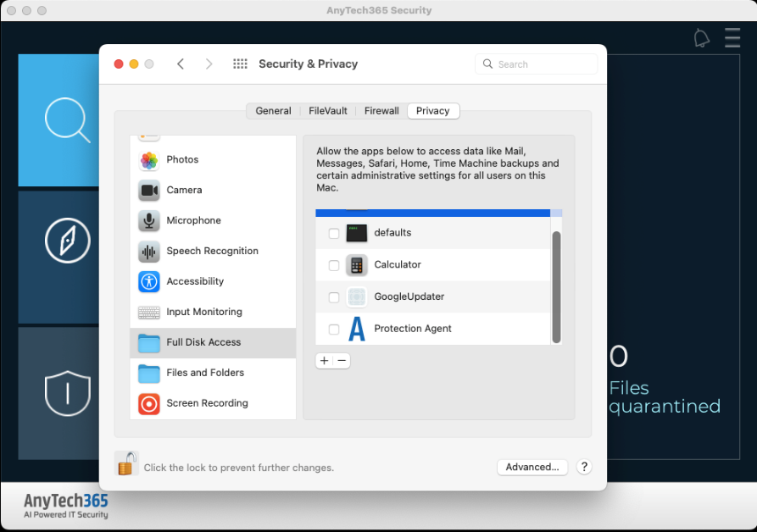Open the compass tile in AnyTech365 window

58,257
